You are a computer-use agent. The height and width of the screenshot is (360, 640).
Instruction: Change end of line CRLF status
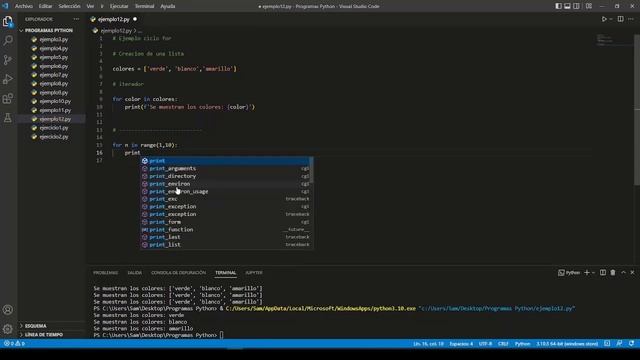coord(503,344)
